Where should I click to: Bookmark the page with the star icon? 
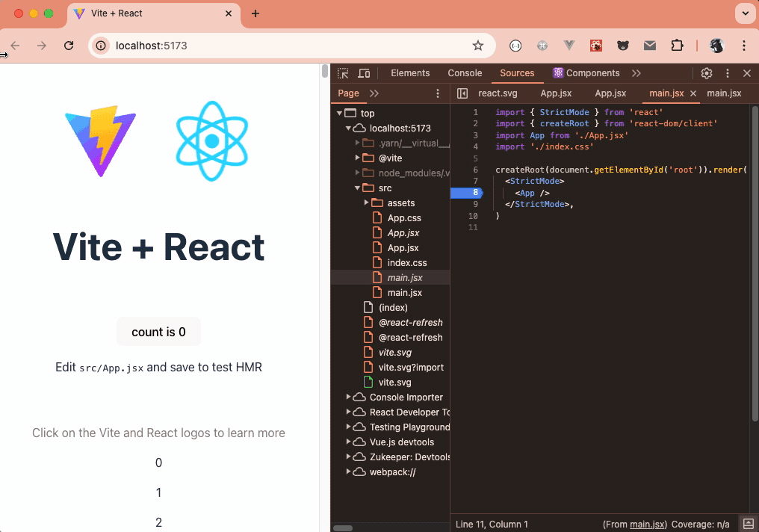point(478,45)
